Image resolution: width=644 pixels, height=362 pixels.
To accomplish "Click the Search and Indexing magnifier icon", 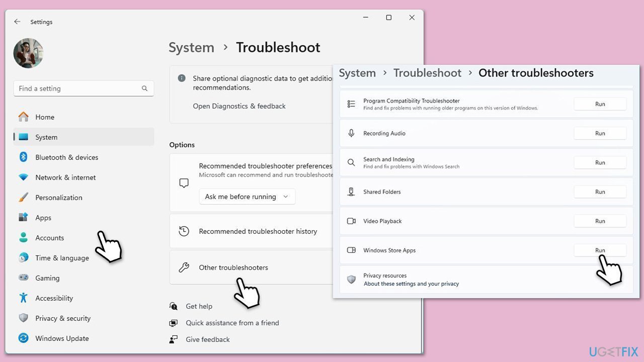I will (x=352, y=162).
